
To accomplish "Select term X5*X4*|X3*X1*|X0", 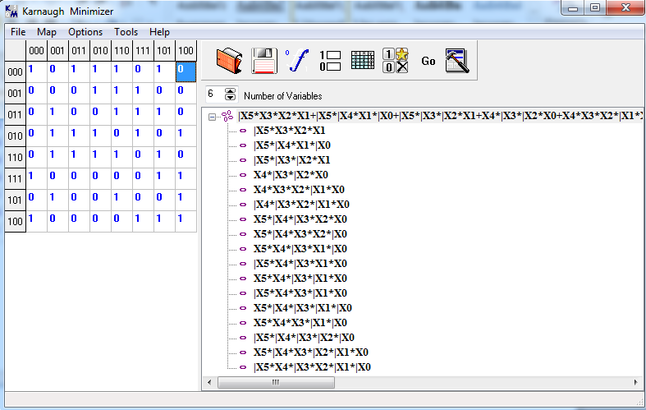I will click(x=300, y=249).
